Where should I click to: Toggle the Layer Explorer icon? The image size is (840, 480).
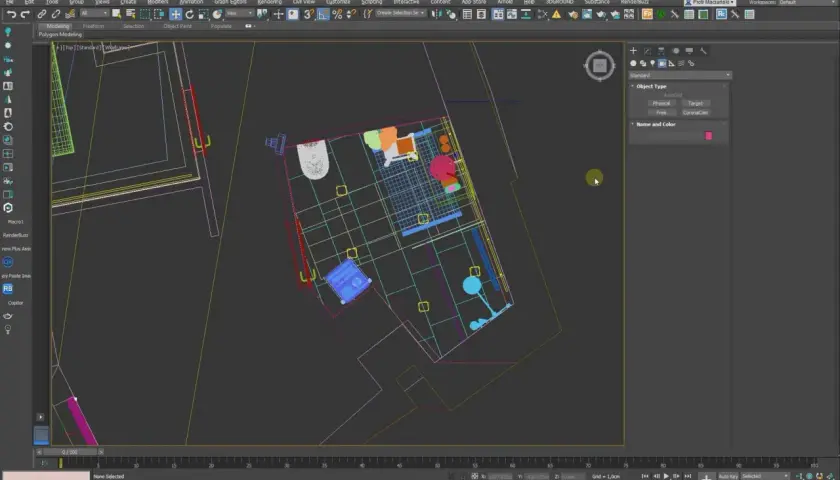(481, 14)
